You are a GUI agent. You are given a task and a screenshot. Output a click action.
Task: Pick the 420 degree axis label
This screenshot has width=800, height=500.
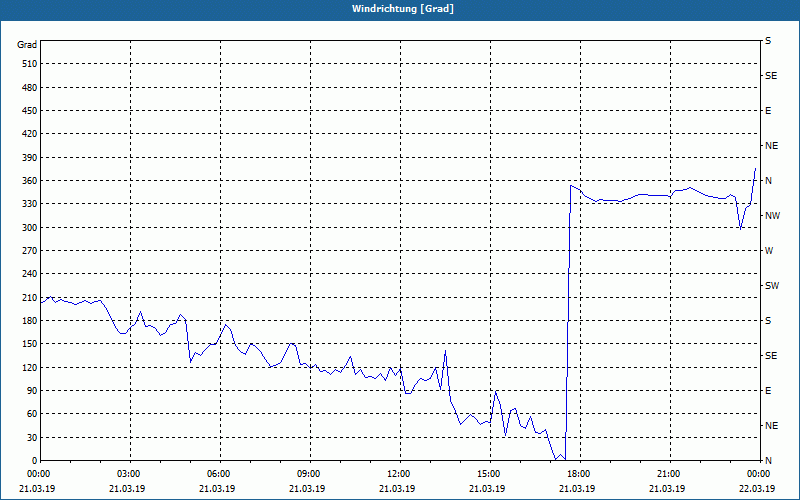30,134
